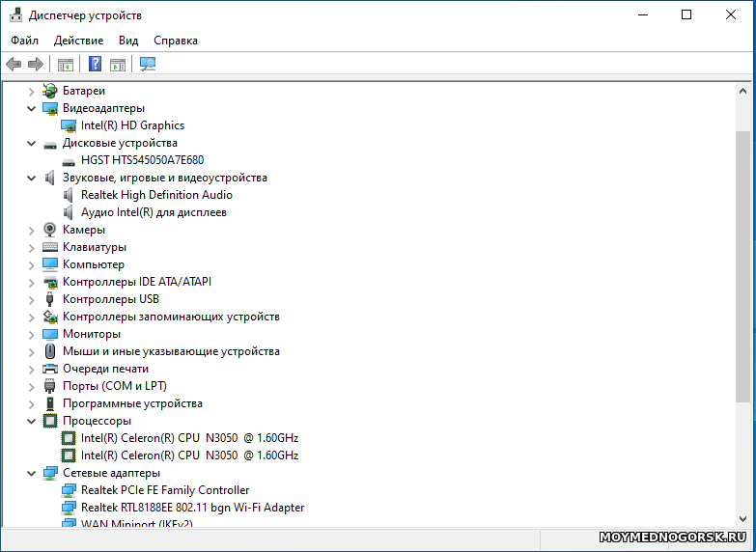The image size is (756, 552).
Task: Click the HGST disk drive icon
Action: [x=69, y=161]
